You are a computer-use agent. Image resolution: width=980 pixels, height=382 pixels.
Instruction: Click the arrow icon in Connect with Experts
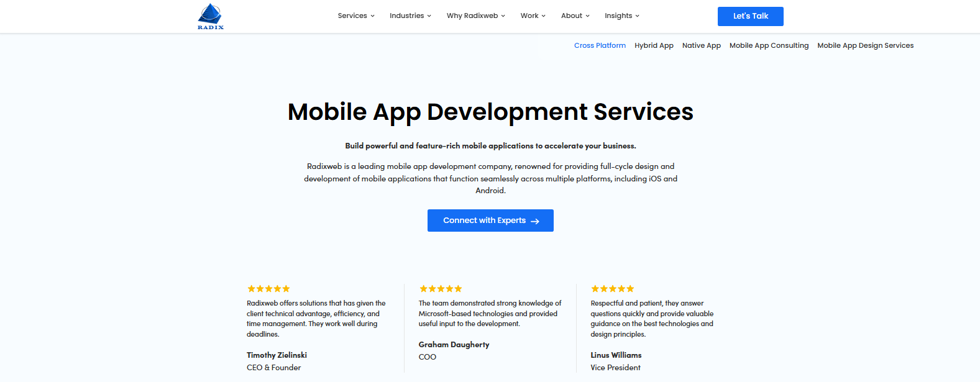(534, 221)
